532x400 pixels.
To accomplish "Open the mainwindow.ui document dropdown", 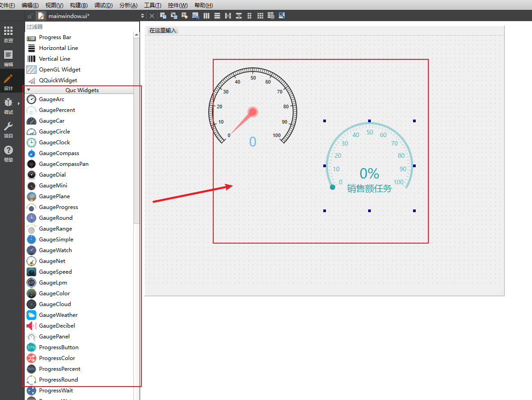I will tap(143, 16).
